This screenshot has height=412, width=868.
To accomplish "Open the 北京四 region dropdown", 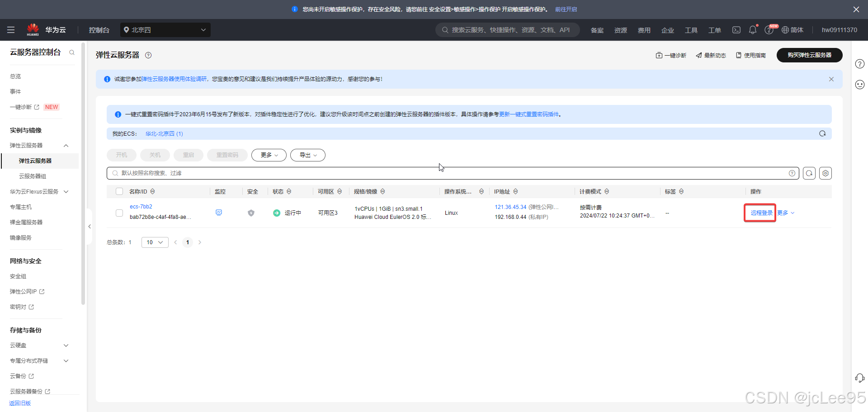I will [x=165, y=30].
